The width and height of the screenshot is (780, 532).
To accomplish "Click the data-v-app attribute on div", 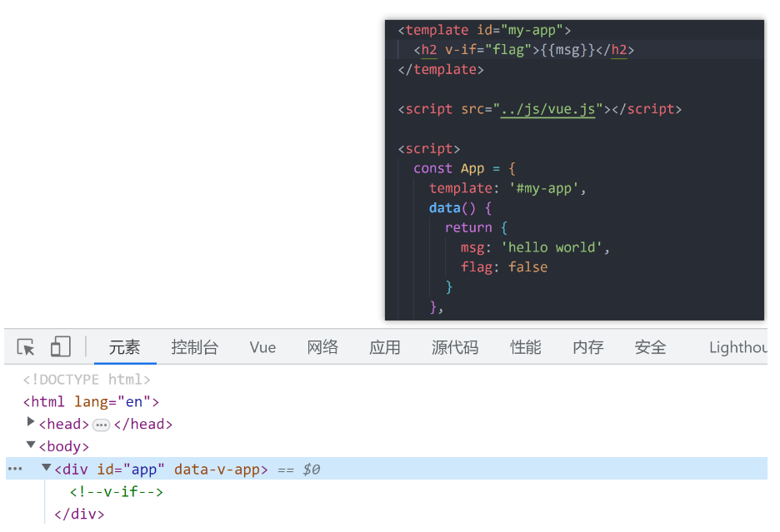I will 217,469.
